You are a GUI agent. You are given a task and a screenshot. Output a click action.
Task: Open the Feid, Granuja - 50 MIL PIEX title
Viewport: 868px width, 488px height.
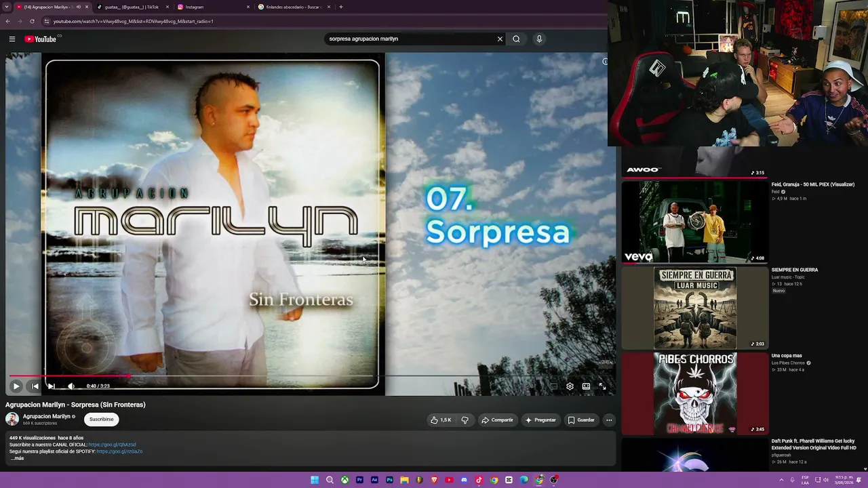pos(812,184)
